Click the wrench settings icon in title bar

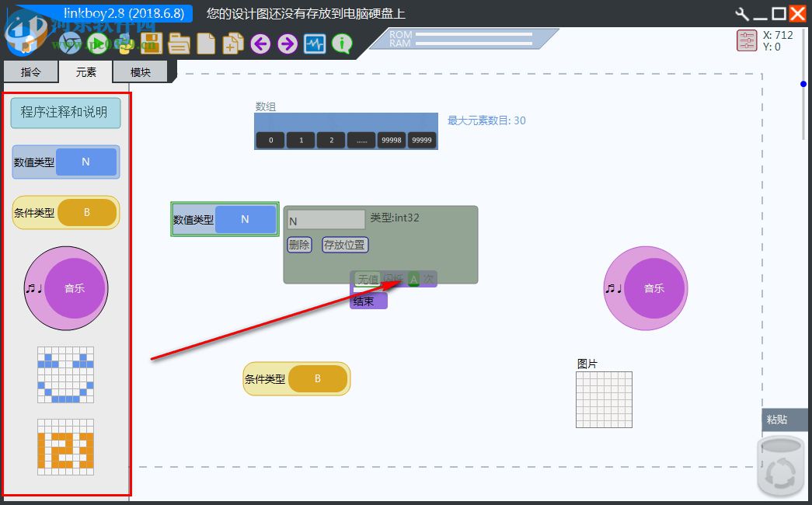point(741,12)
